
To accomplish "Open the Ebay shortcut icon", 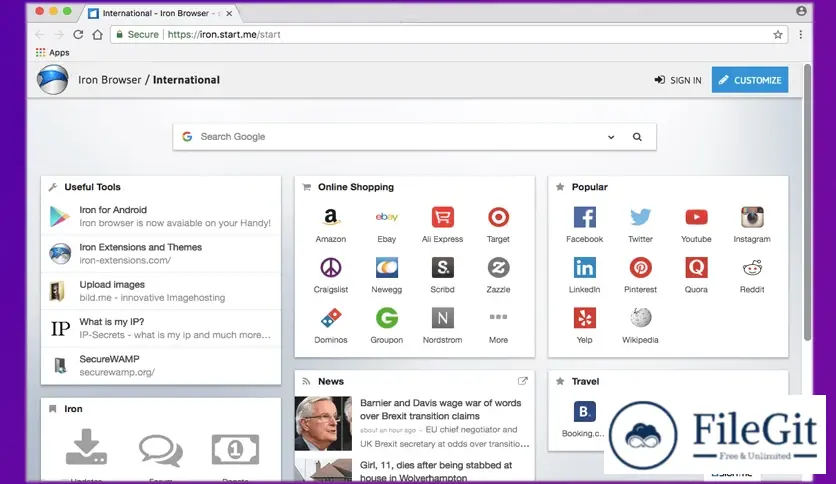I will pos(387,217).
